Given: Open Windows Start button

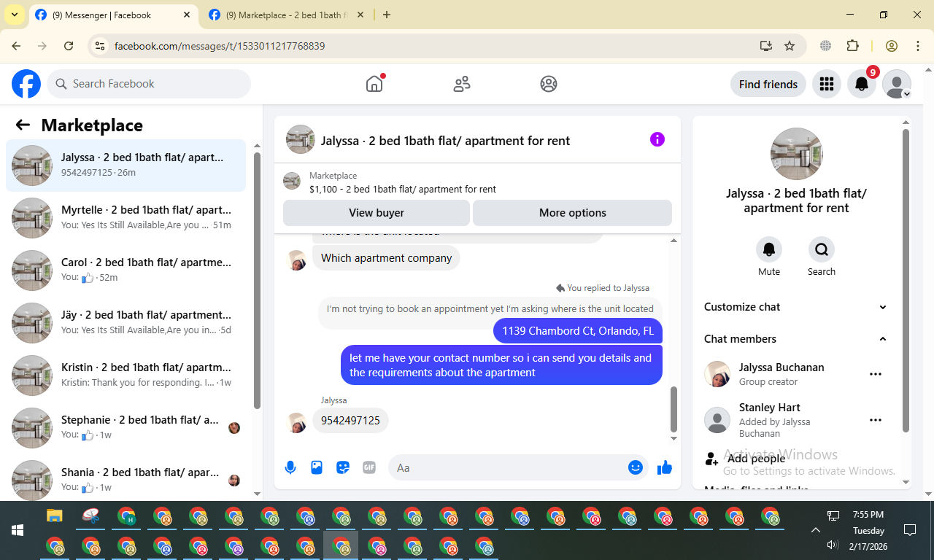Looking at the screenshot, I should click(x=18, y=530).
